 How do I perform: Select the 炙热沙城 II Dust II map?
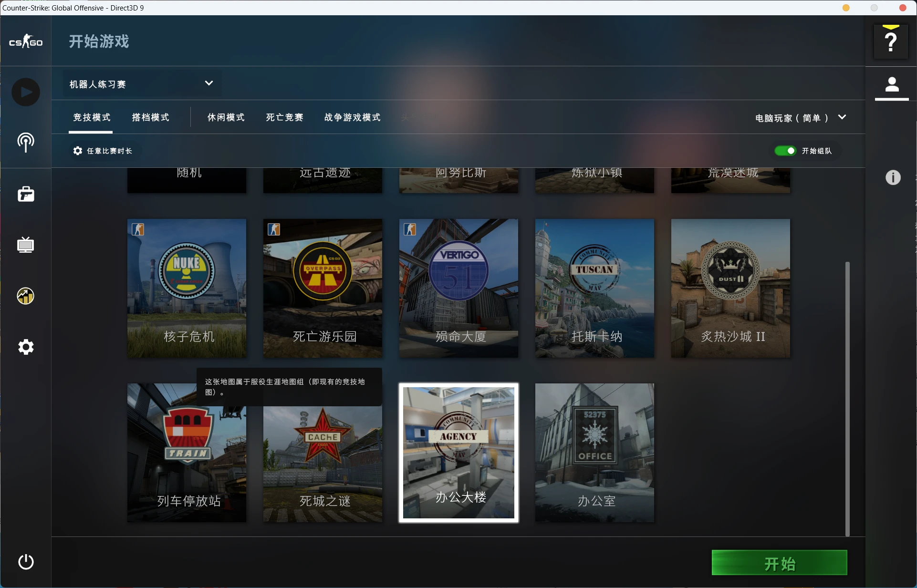coord(731,288)
